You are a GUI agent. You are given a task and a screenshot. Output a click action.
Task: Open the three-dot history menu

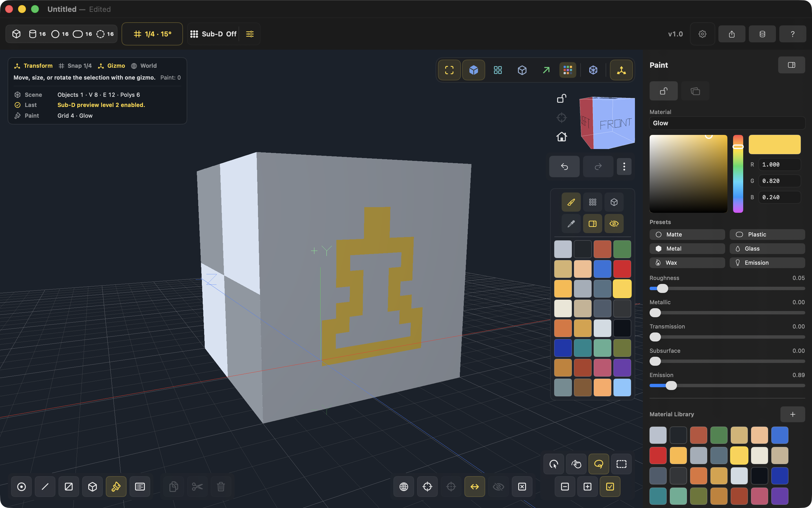coord(624,166)
